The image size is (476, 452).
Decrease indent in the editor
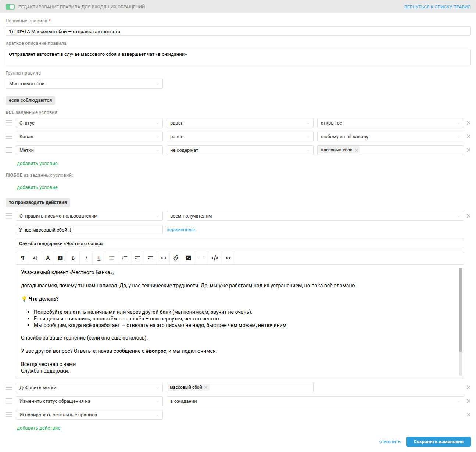coord(137,258)
